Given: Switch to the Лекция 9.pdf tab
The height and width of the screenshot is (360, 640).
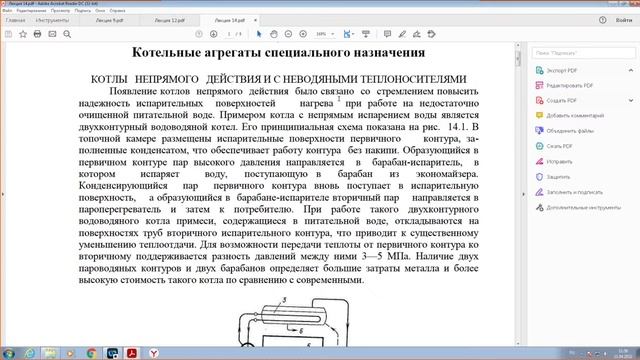Looking at the screenshot, I should [109, 20].
